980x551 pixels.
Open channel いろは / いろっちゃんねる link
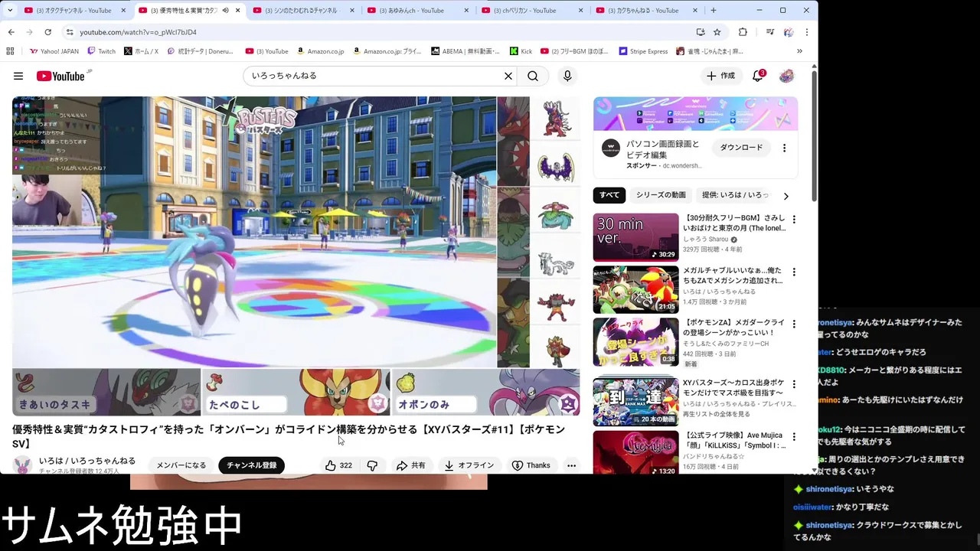click(x=87, y=461)
